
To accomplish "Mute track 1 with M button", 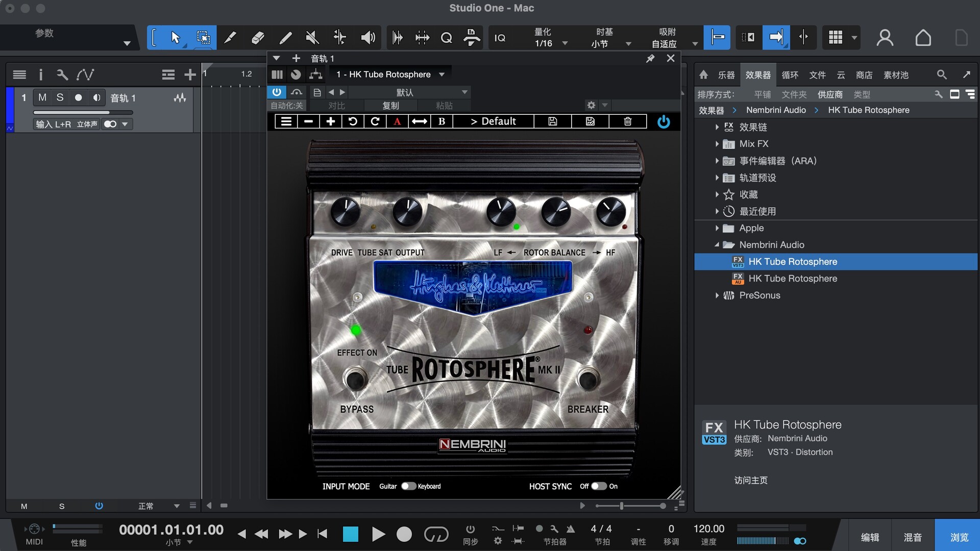I will click(x=42, y=97).
